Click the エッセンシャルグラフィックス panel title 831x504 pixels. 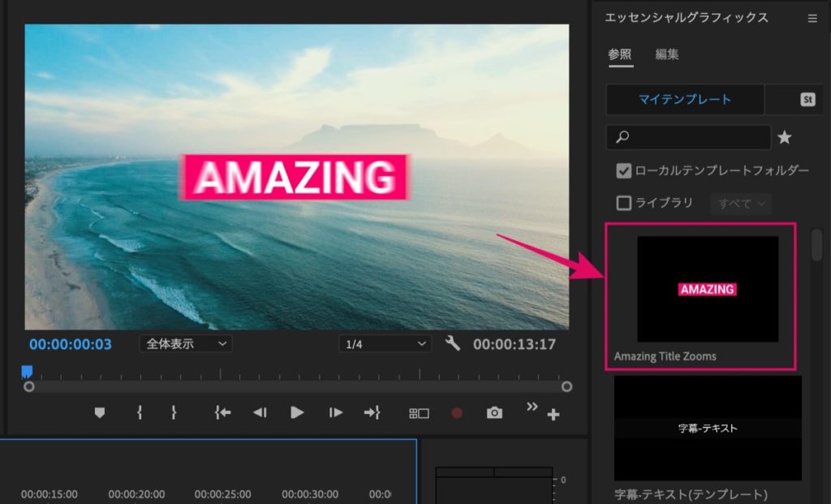(x=687, y=18)
